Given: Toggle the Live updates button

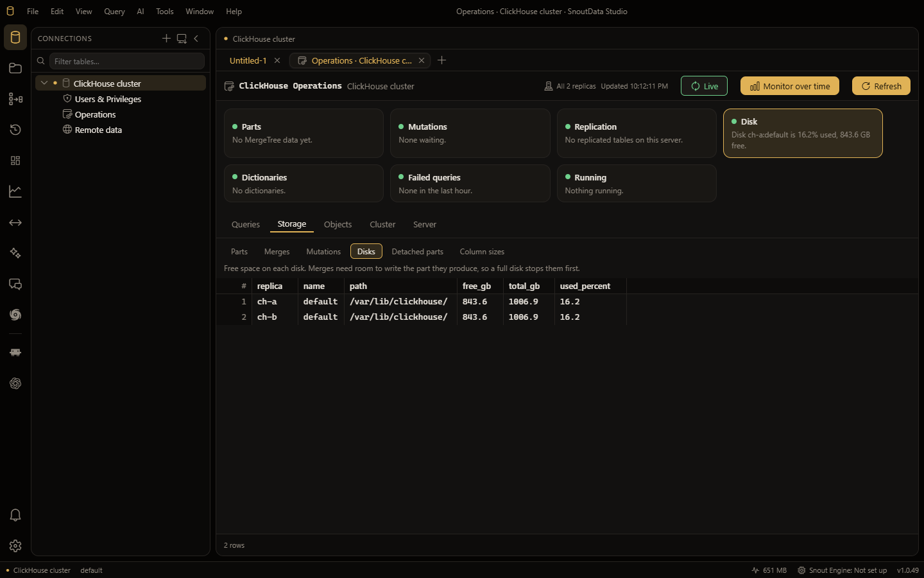Looking at the screenshot, I should (x=704, y=86).
